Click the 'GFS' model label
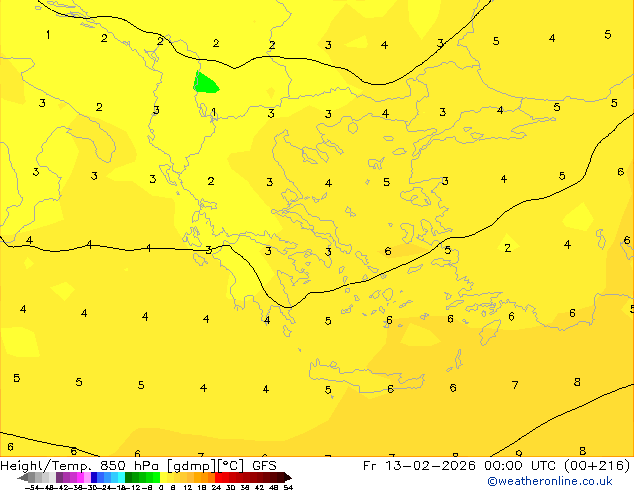634x490 pixels. coord(264,465)
